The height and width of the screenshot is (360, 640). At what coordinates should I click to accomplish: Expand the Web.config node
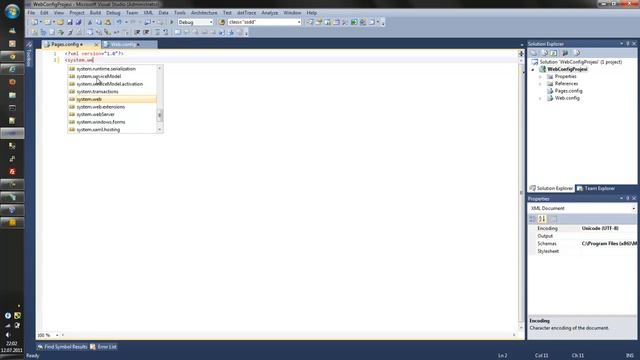click(540, 98)
